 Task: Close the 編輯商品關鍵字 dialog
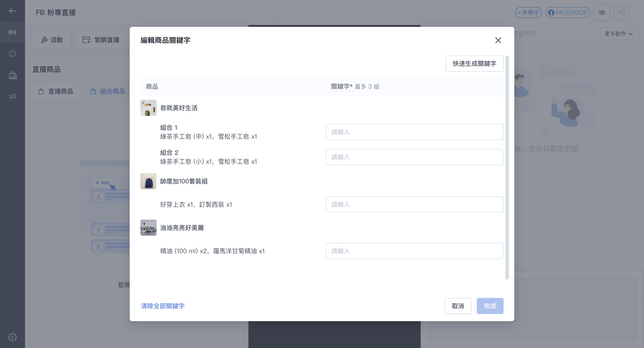(x=498, y=40)
